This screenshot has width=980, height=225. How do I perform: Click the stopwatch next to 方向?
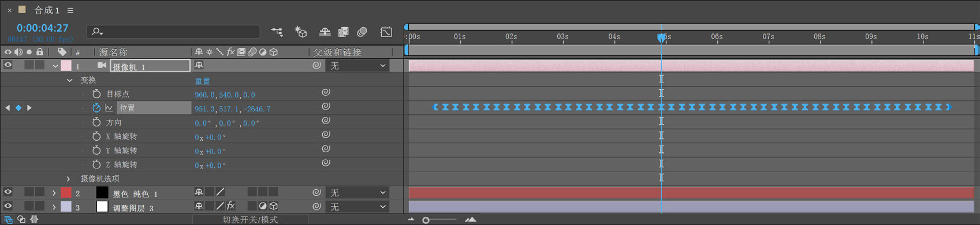tap(96, 122)
